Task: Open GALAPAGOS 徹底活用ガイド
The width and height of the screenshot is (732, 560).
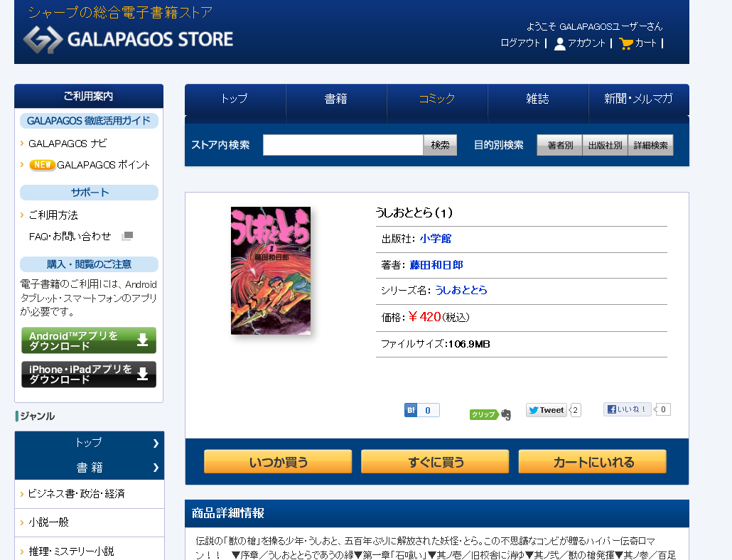Action: 89,121
